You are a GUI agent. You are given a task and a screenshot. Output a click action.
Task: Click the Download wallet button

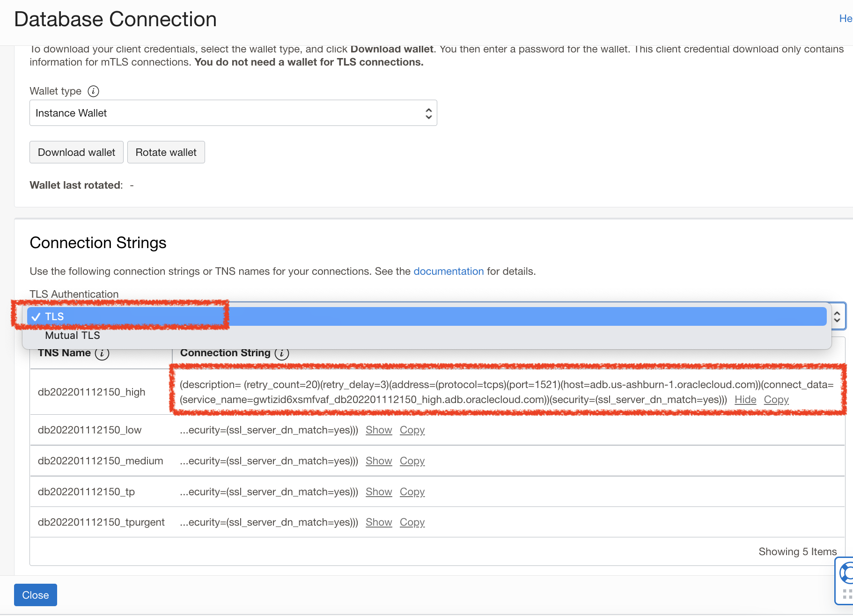click(76, 152)
